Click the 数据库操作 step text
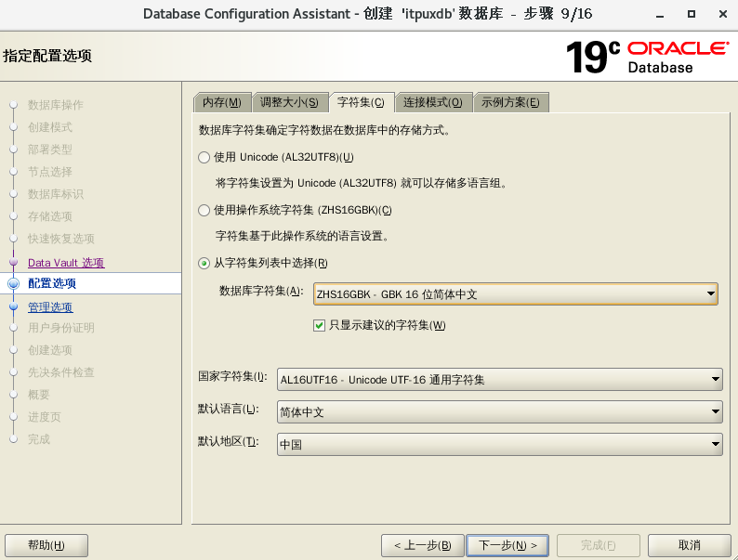738x560 pixels. click(x=56, y=105)
